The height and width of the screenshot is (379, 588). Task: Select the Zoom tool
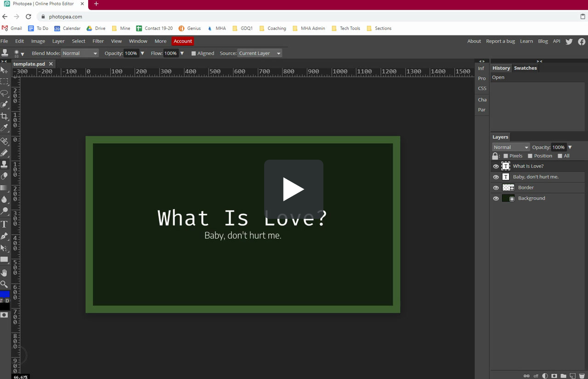tap(4, 284)
